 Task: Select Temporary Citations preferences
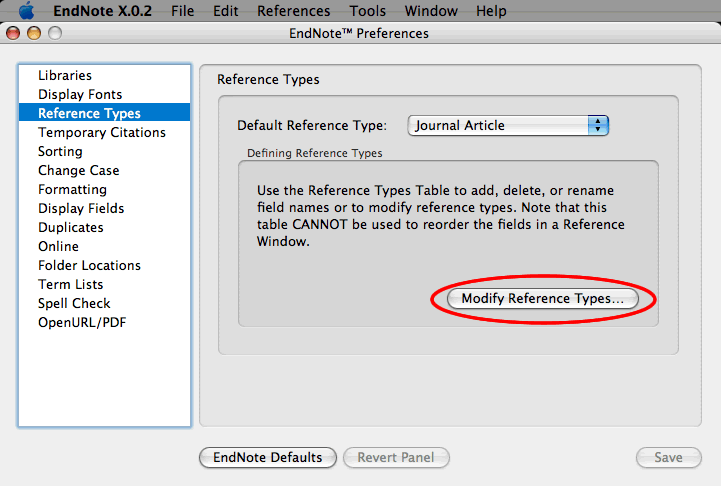(104, 132)
